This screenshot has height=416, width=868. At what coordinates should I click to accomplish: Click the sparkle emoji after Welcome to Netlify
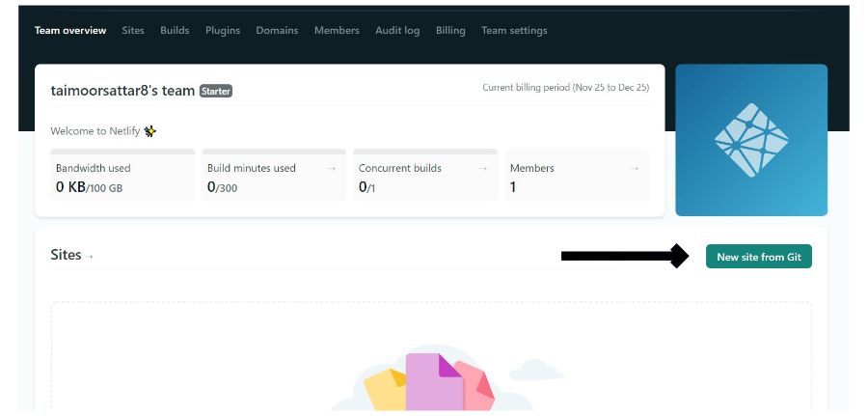[x=150, y=131]
